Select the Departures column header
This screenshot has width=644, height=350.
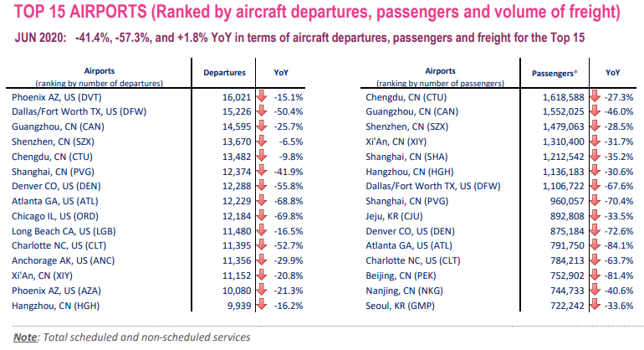(x=224, y=73)
